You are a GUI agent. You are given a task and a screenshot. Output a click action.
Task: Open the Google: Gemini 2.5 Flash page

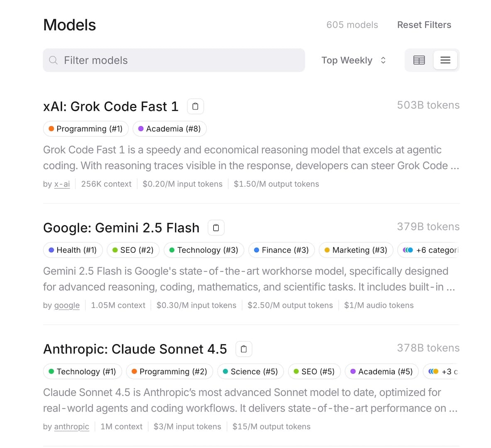click(121, 228)
